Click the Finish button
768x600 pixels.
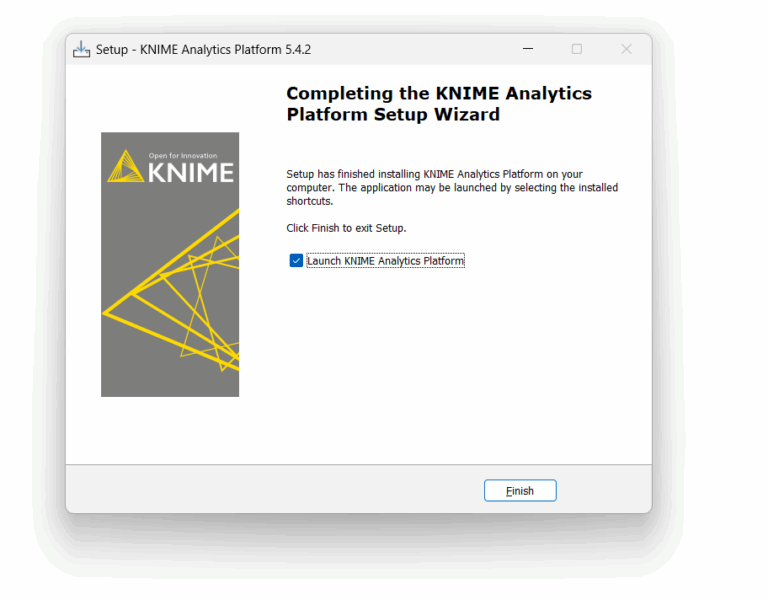[520, 490]
